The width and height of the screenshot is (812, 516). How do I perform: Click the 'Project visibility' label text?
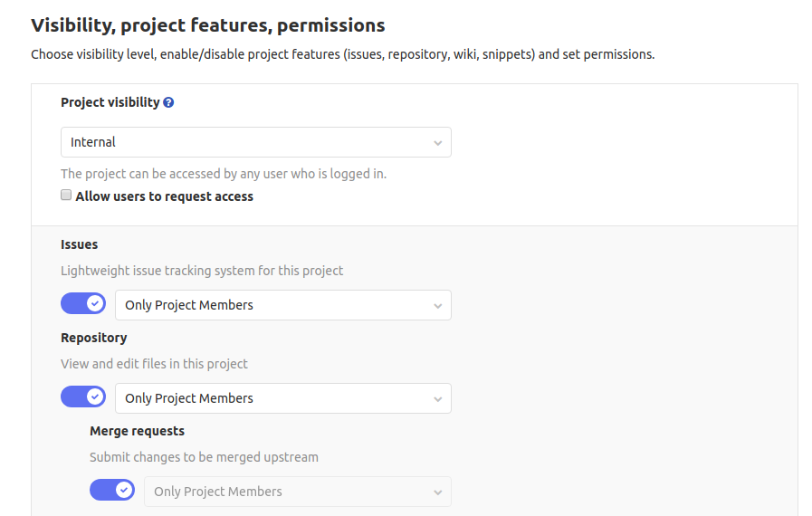tap(110, 102)
